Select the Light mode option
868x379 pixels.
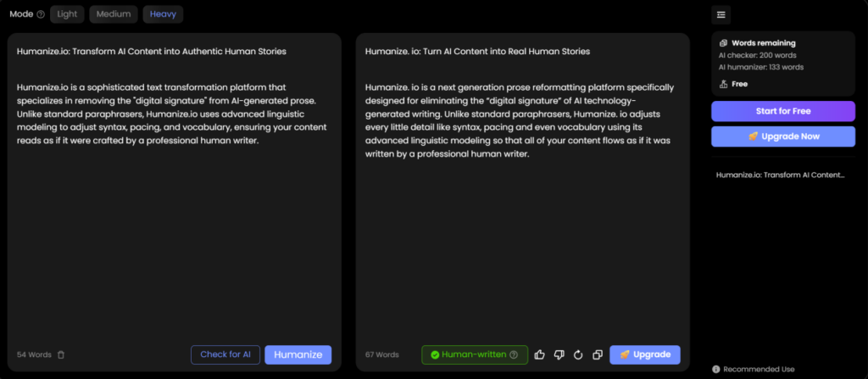click(67, 14)
